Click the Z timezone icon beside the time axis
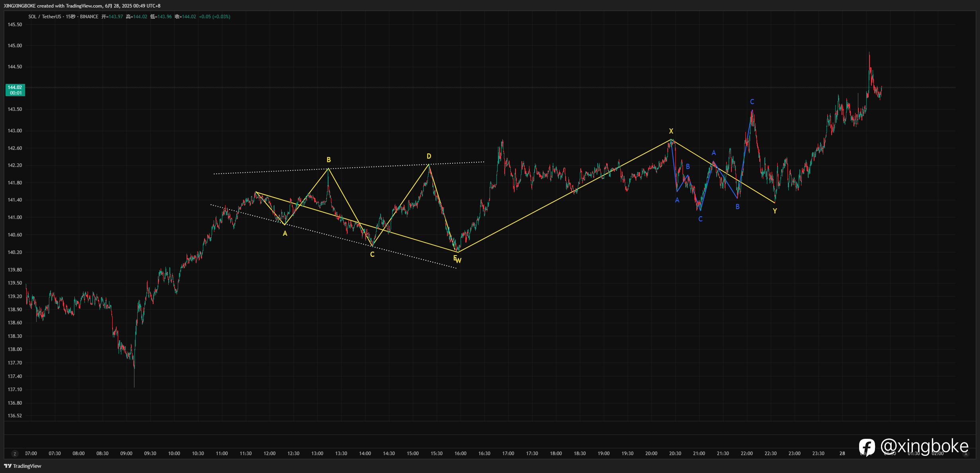 (x=15, y=454)
